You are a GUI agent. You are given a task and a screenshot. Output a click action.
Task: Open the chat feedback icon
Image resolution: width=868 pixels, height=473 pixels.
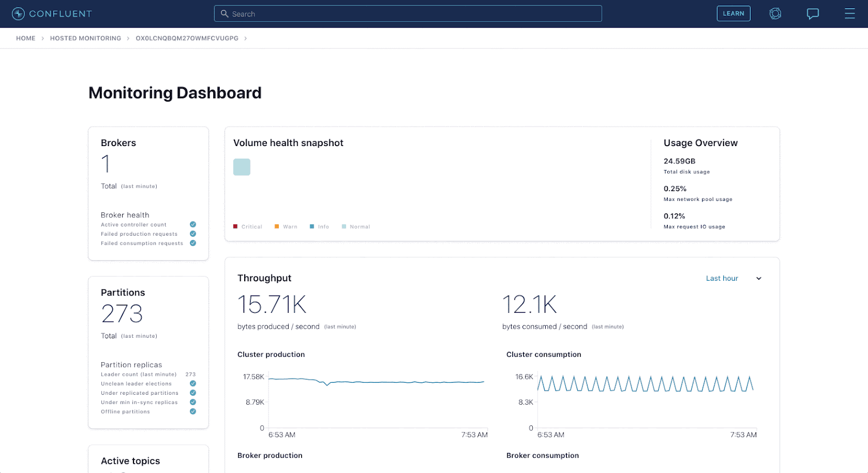point(812,14)
